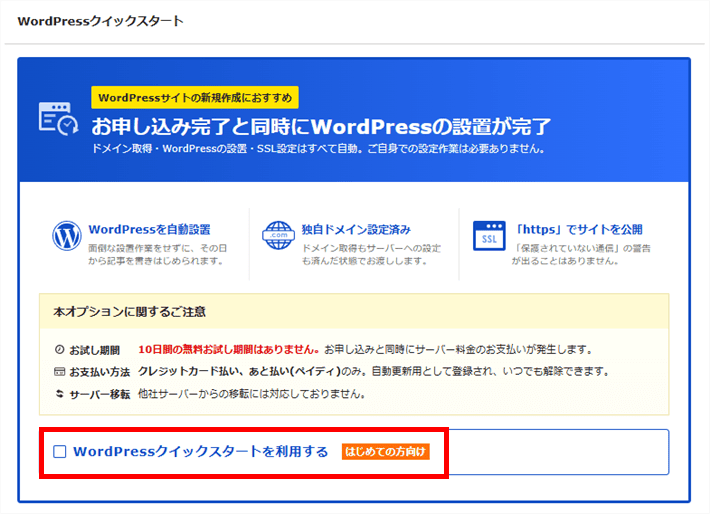The image size is (710, 514).
Task: Click the サーバー移転 label
Action: pyautogui.click(x=100, y=394)
